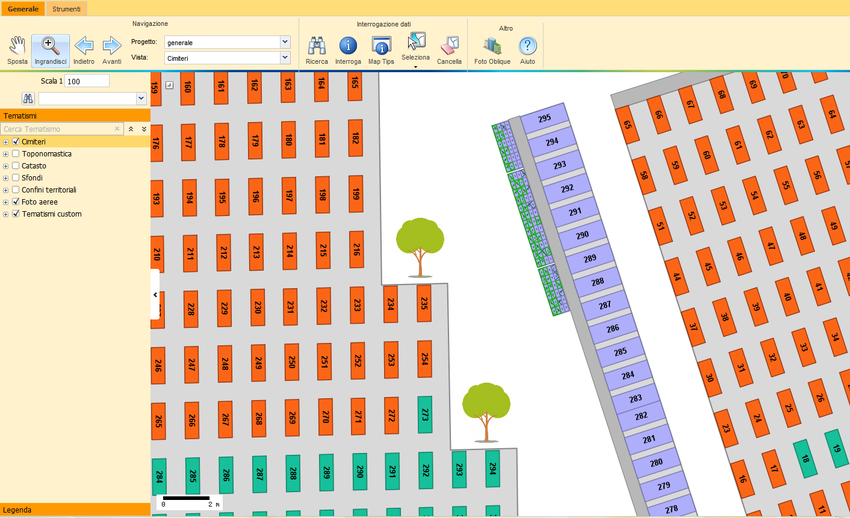Click purple niche 281

(x=648, y=439)
